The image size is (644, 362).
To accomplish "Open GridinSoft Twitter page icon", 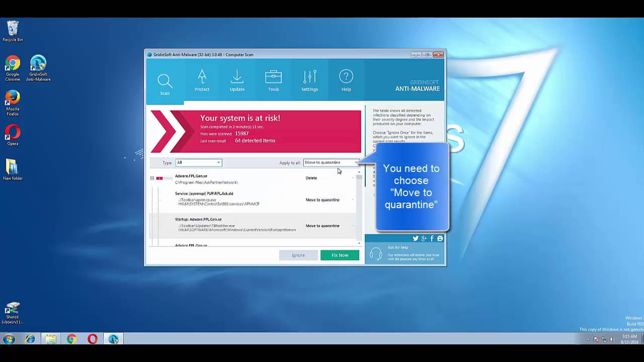I will click(416, 238).
